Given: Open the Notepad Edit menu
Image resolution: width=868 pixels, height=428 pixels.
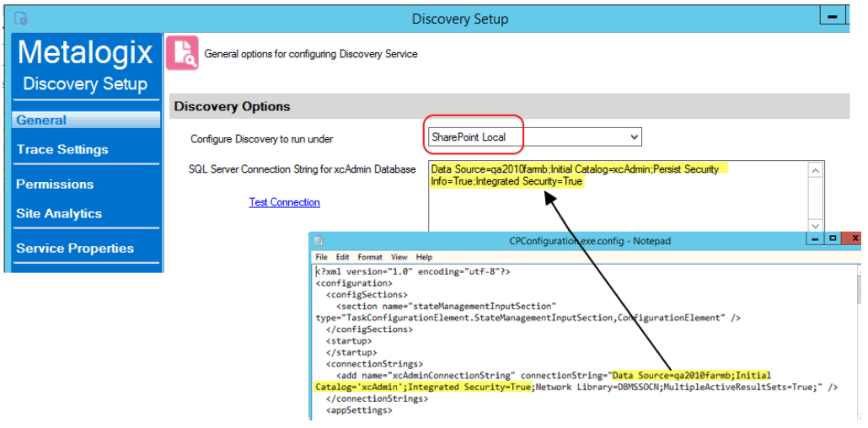Looking at the screenshot, I should [343, 257].
